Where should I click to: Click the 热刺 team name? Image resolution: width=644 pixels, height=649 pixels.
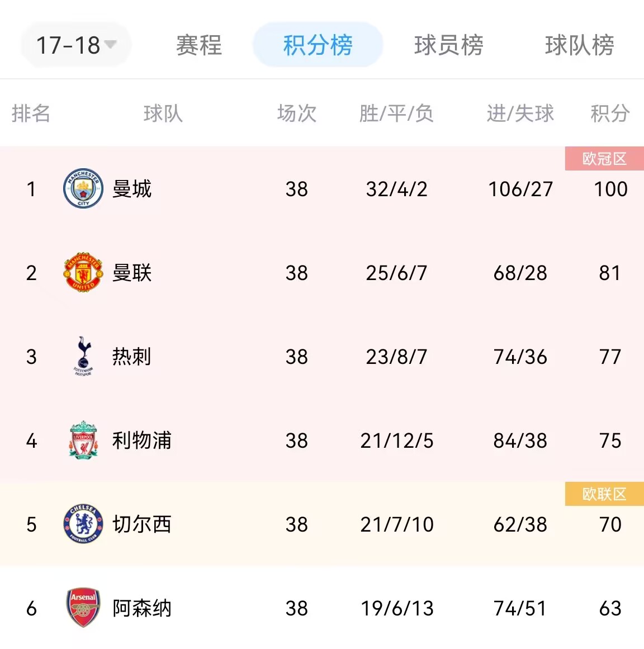(x=132, y=357)
